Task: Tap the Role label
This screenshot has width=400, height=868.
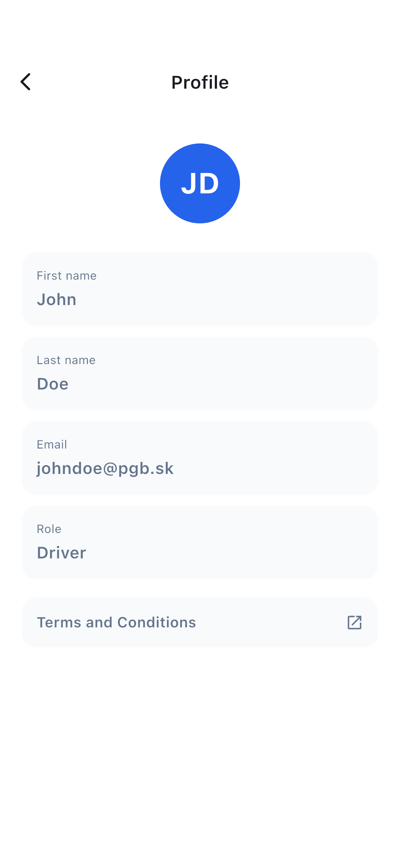Action: point(49,529)
